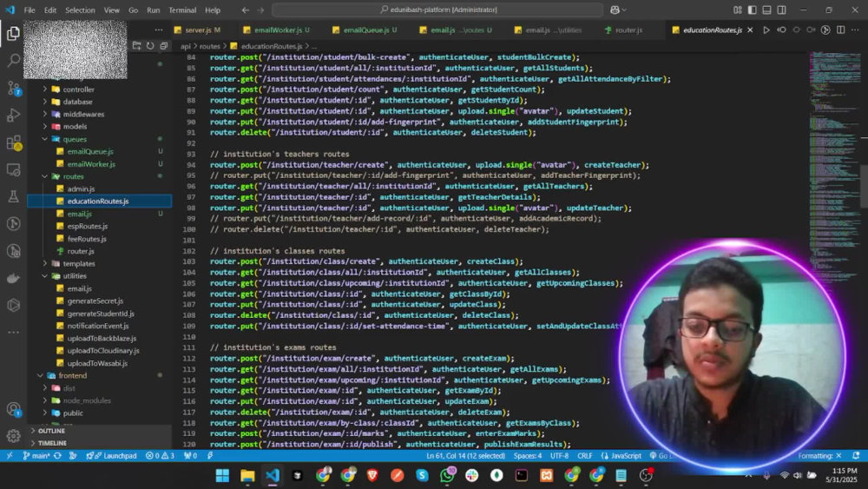Image resolution: width=868 pixels, height=489 pixels.
Task: Open the Selection menu
Action: [80, 10]
